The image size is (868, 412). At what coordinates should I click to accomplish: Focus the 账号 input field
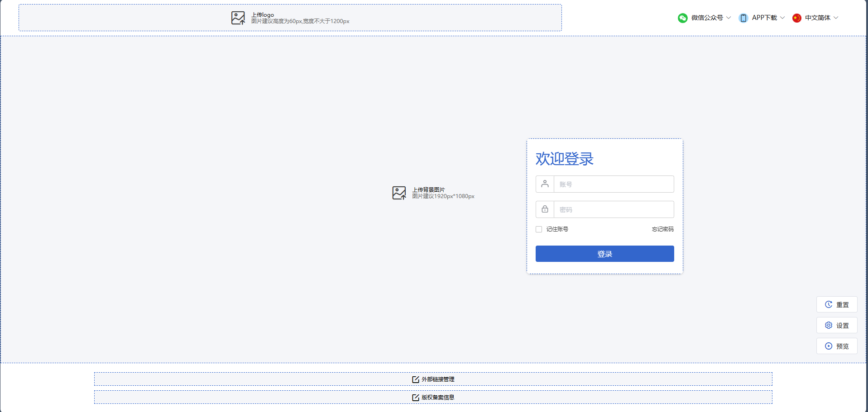pyautogui.click(x=614, y=184)
